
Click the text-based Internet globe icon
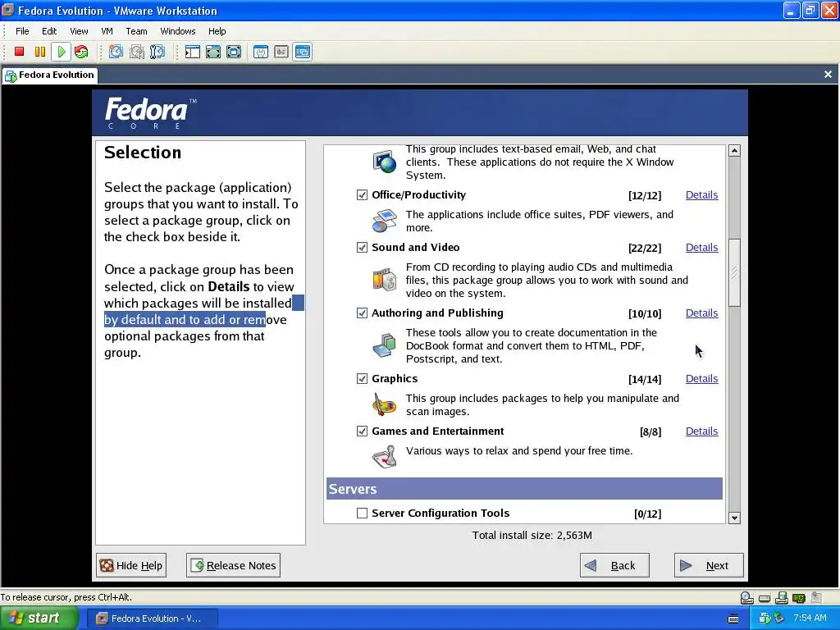pos(385,162)
